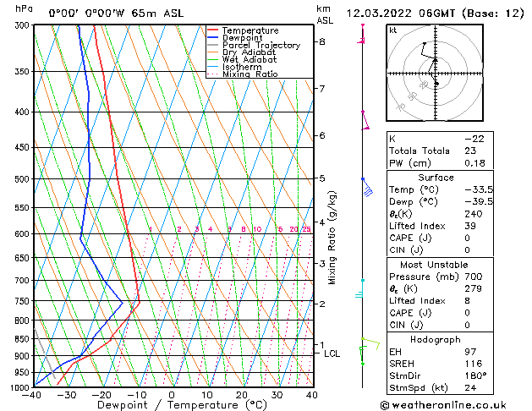
Task: Click the 'LCL' level marker label
Action: 332,353
